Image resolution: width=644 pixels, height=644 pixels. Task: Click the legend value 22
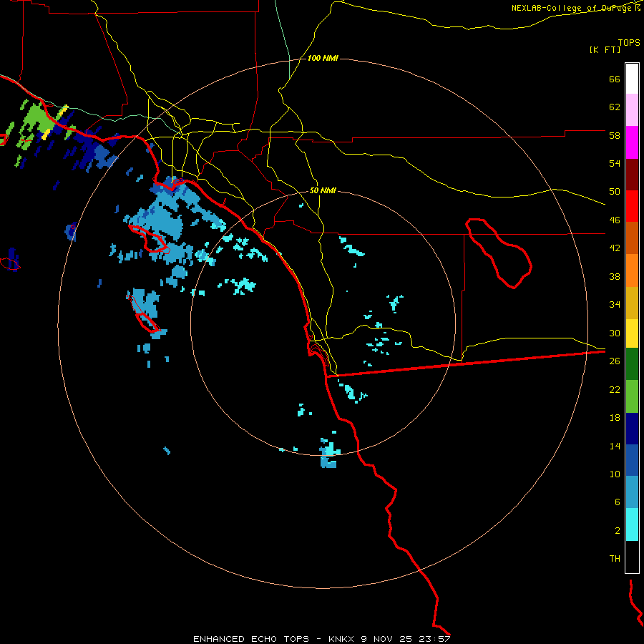615,389
